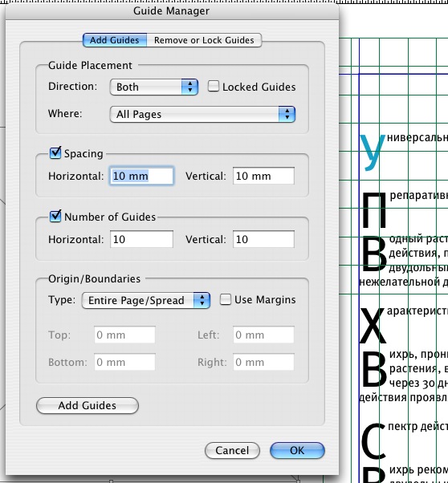Click the Number of Guides Horizontal field
Viewport: 448px width, 483px height.
141,239
